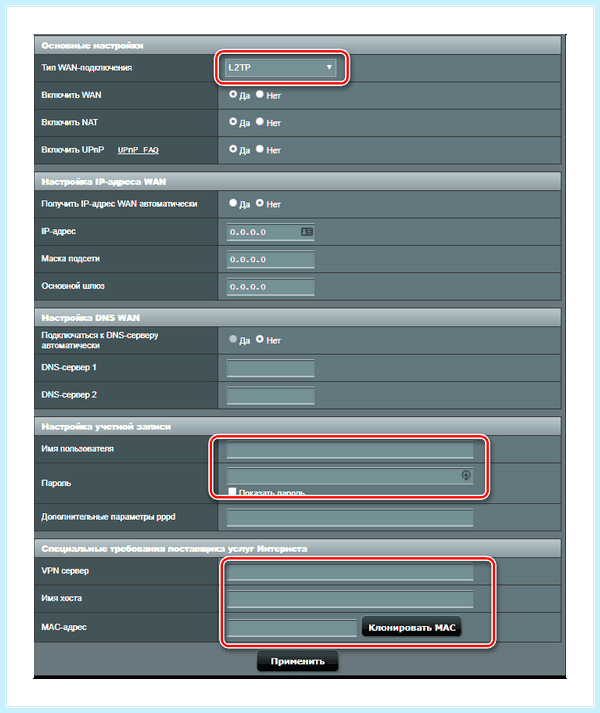The height and width of the screenshot is (713, 600).
Task: Click the VPN сервер text field
Action: pos(350,572)
